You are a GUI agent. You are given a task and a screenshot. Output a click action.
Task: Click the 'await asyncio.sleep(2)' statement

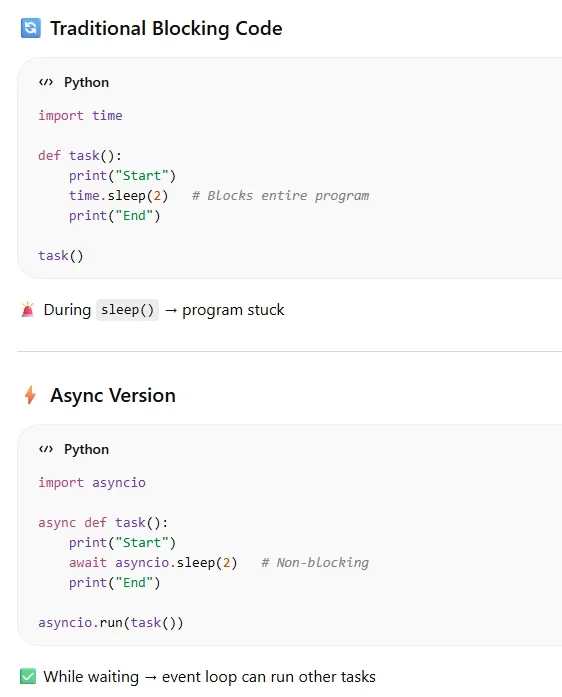(x=153, y=563)
